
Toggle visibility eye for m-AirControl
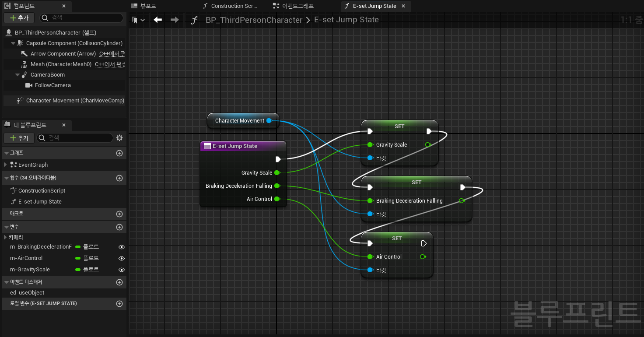[122, 258]
